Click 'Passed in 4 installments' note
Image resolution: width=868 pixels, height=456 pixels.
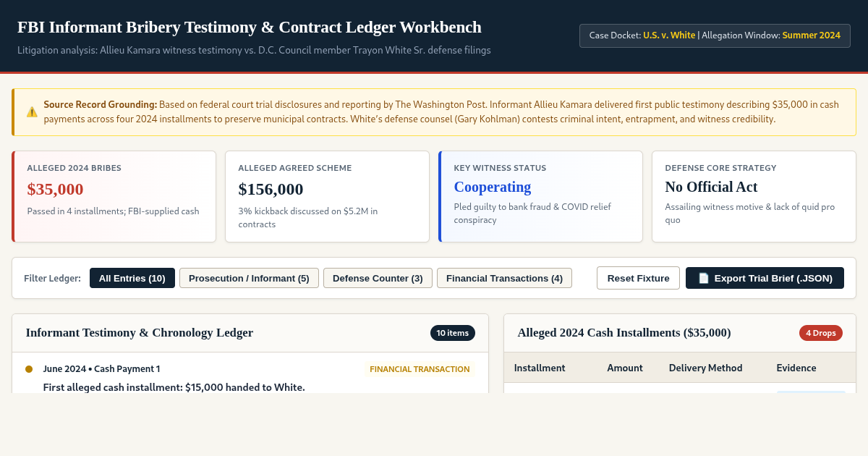click(113, 211)
